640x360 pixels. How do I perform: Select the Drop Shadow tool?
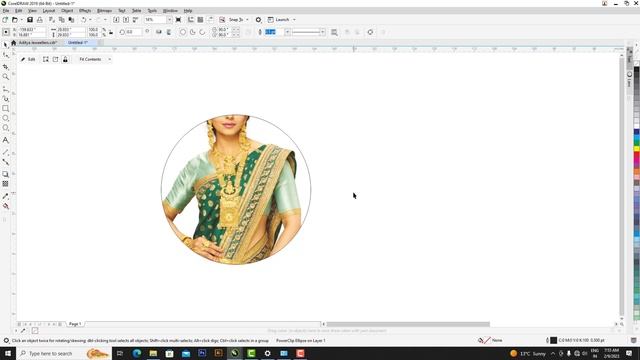click(6, 174)
